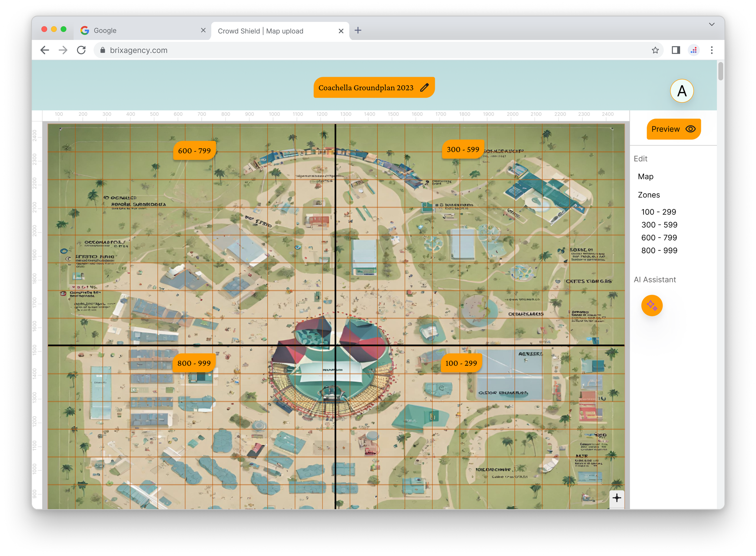Click the 600 - 799 zone label on map
This screenshot has height=556, width=756.
click(x=194, y=150)
